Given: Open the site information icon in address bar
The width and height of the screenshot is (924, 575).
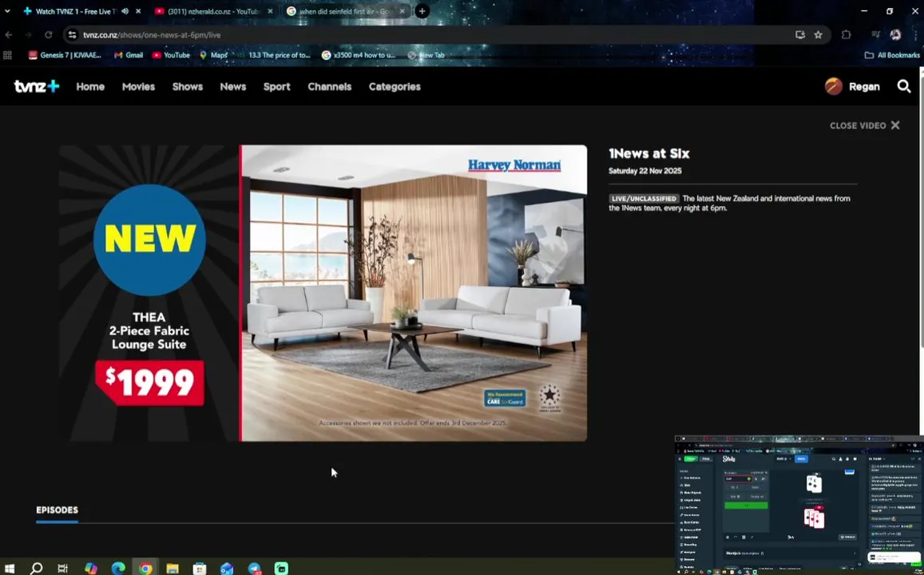Looking at the screenshot, I should [x=72, y=35].
